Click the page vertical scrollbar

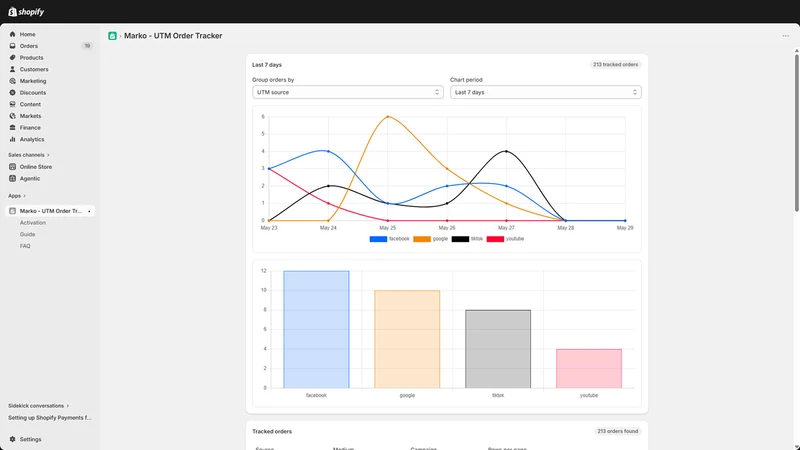796,133
